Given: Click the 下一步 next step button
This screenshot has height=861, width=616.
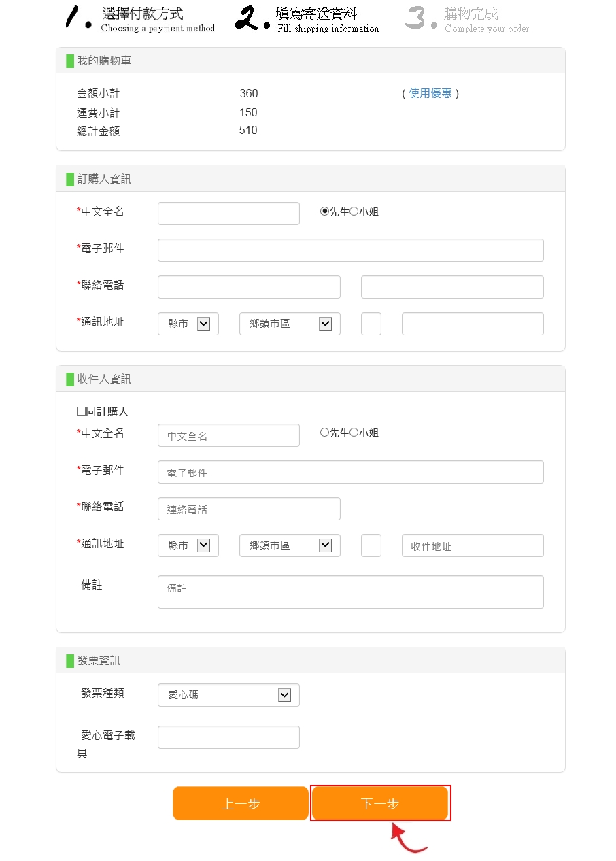Looking at the screenshot, I should click(379, 803).
